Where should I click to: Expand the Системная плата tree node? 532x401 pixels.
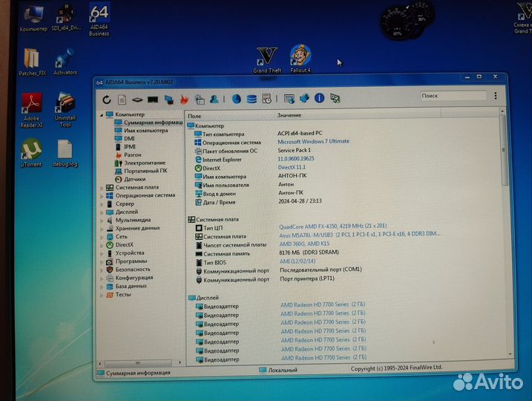pyautogui.click(x=102, y=188)
